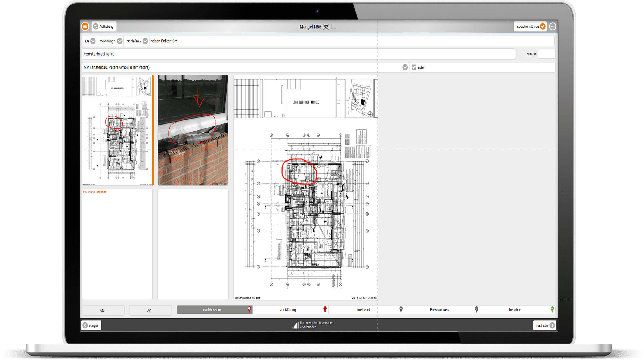Click speichern & neu button
Viewport: 644px width, 360px height.
[x=530, y=26]
